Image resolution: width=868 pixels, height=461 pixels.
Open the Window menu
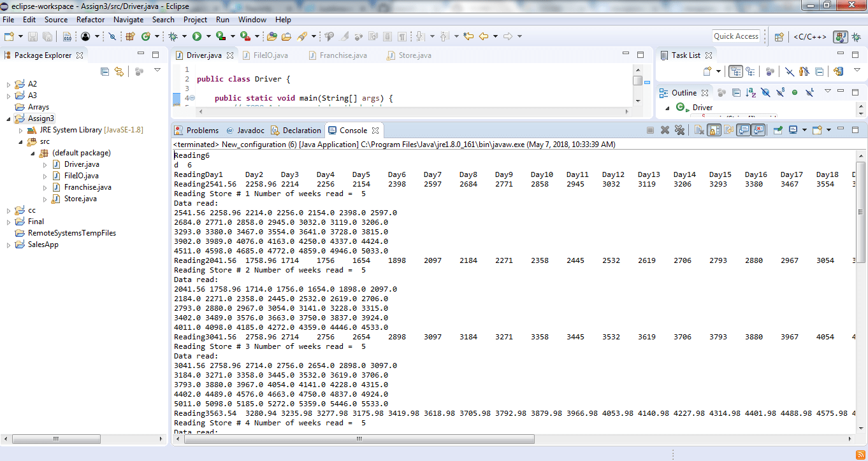point(252,20)
